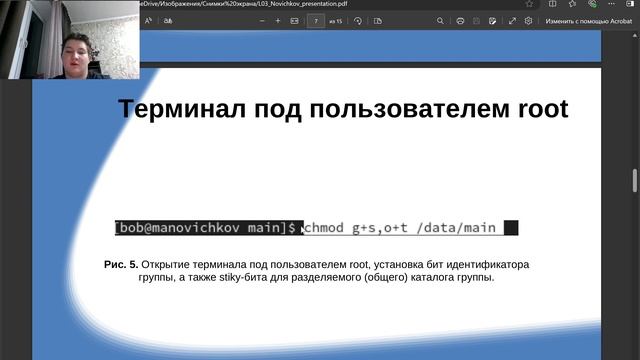Screen dimensions: 640x360
Task: Rotate the PDF page
Action: [x=358, y=21]
